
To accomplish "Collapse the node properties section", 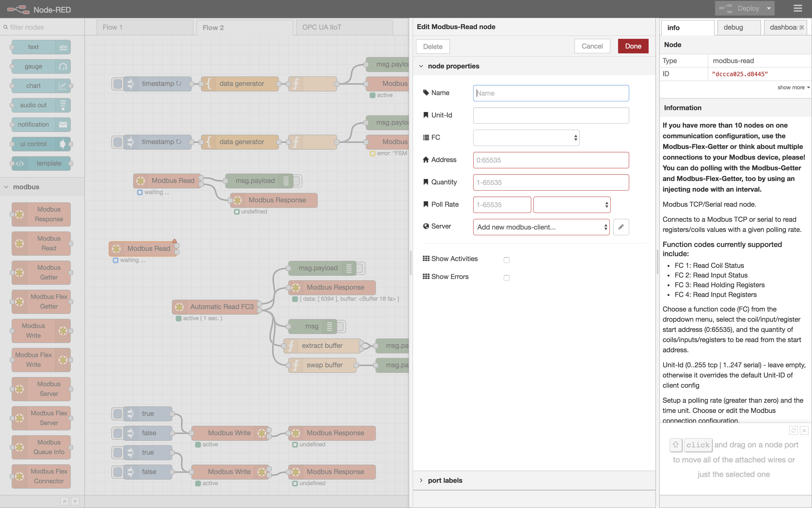I will [x=421, y=66].
